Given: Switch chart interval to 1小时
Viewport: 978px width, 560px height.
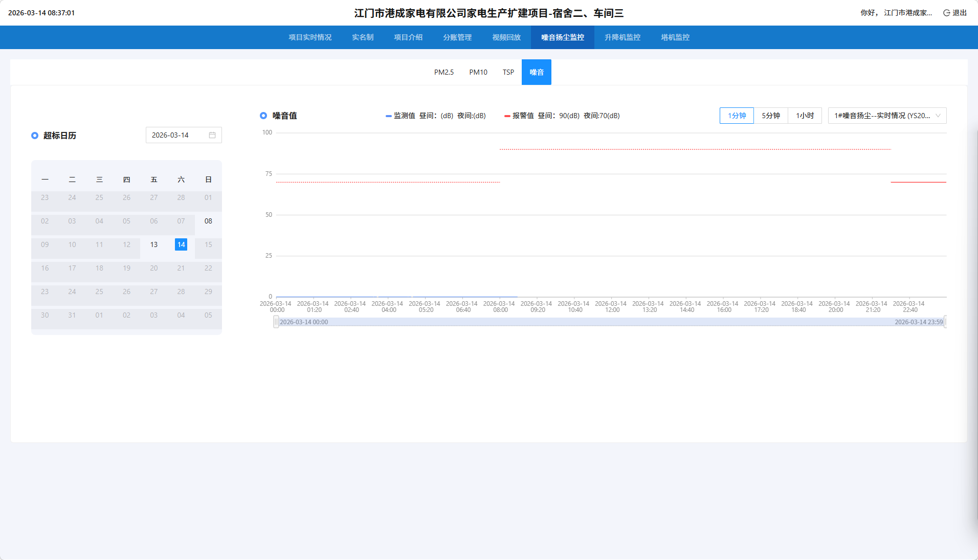Looking at the screenshot, I should [805, 116].
